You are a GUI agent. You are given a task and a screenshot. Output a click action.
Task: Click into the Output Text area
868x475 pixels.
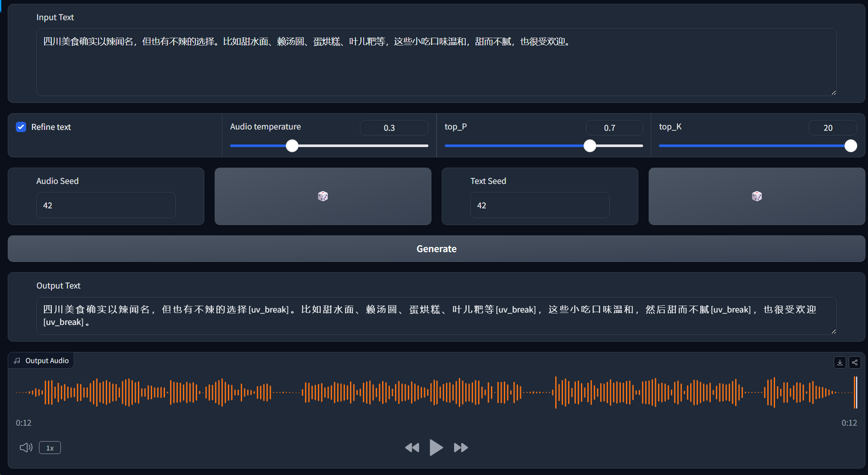point(436,316)
